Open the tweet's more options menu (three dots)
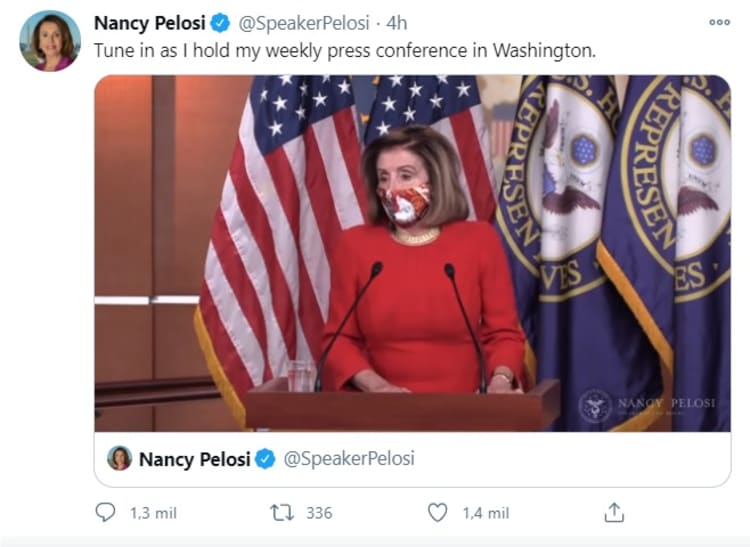Viewport: 750px width, 547px height. 719,22
